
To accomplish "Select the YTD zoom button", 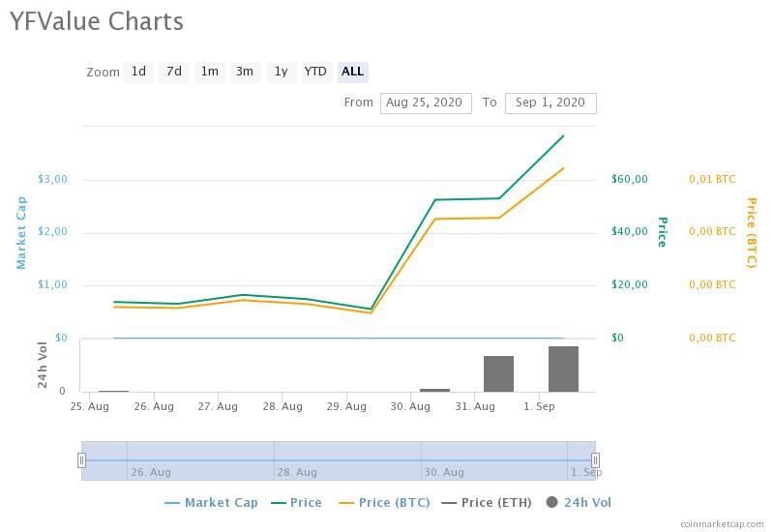I will pos(316,72).
